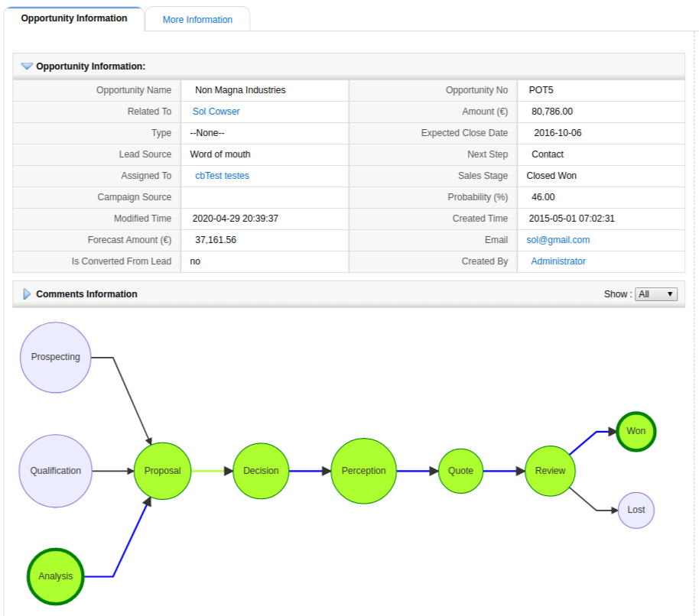Select the Lost outcome circle
This screenshot has width=699, height=616.
coord(636,510)
